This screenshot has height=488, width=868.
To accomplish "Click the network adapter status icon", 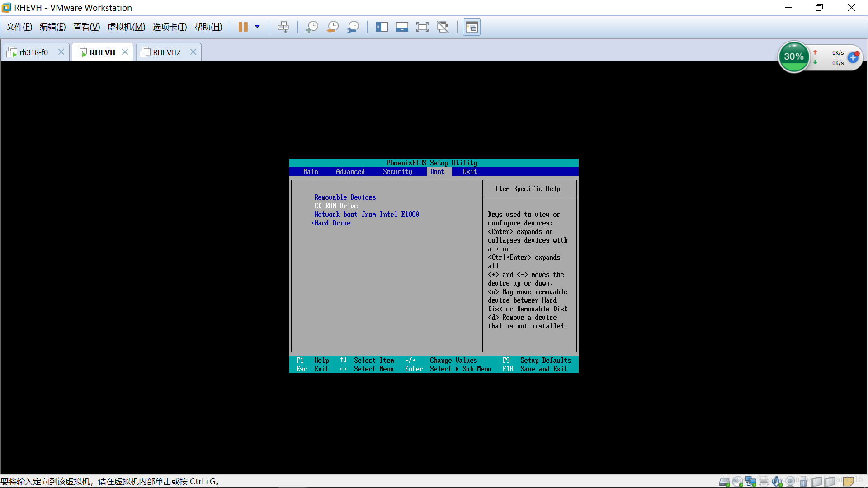I will click(751, 482).
